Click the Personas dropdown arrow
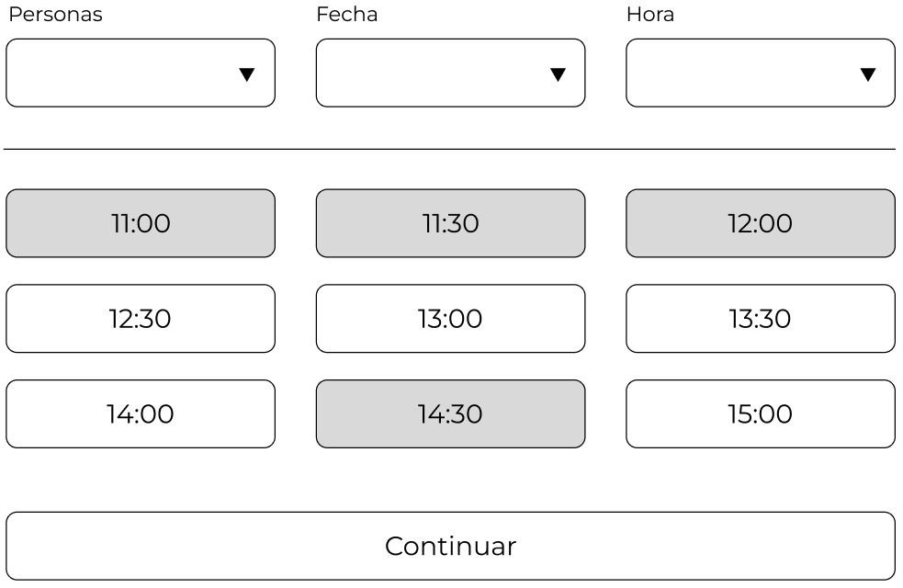This screenshot has height=588, width=903. pyautogui.click(x=248, y=73)
